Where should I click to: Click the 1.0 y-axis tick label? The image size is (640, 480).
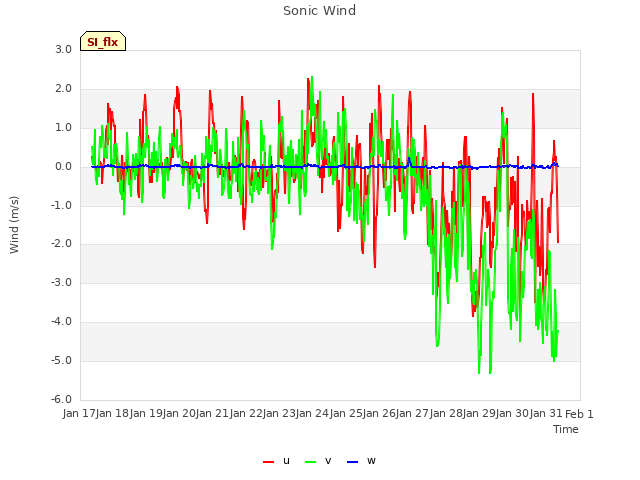pyautogui.click(x=64, y=128)
